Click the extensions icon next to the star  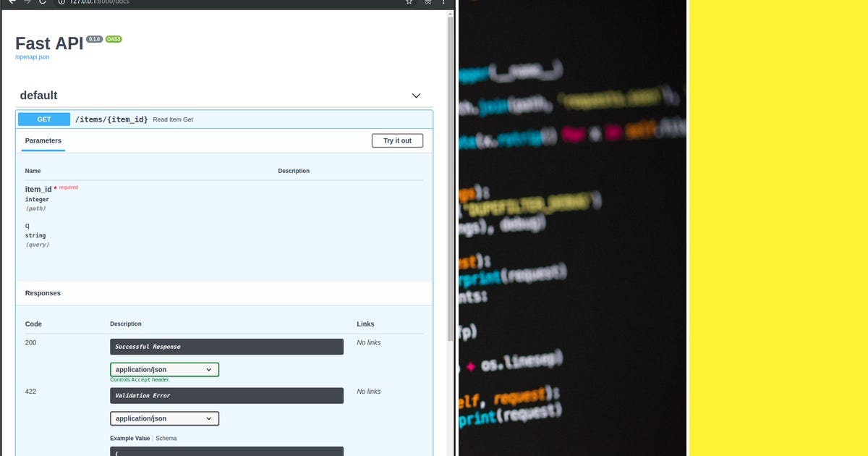426,3
